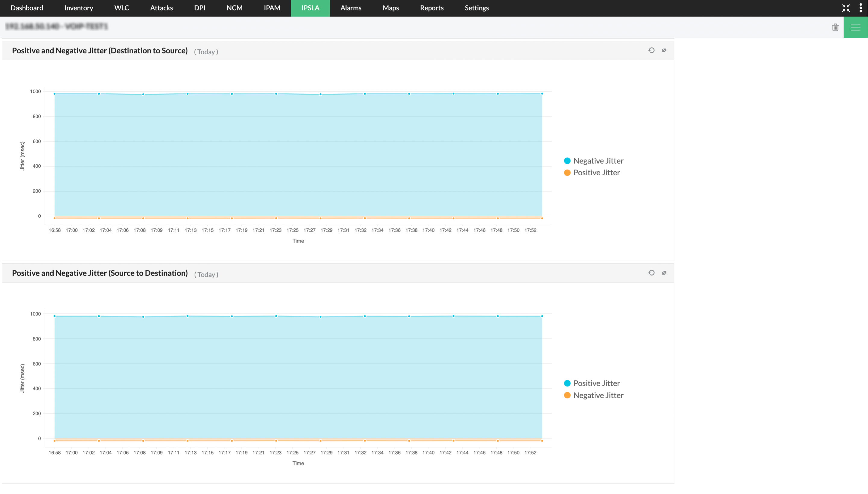Select the Reports navigation tab
The width and height of the screenshot is (868, 494).
coord(431,8)
